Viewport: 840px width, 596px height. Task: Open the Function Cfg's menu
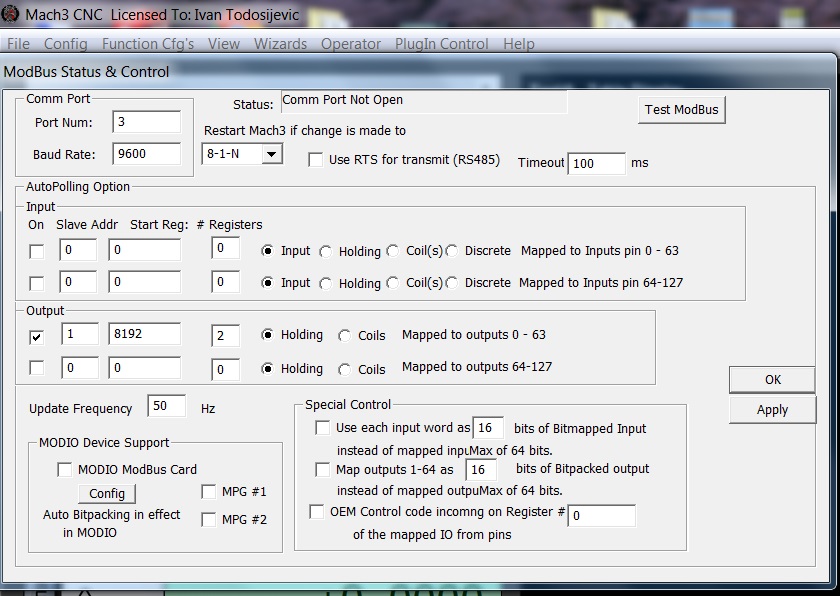click(x=148, y=44)
